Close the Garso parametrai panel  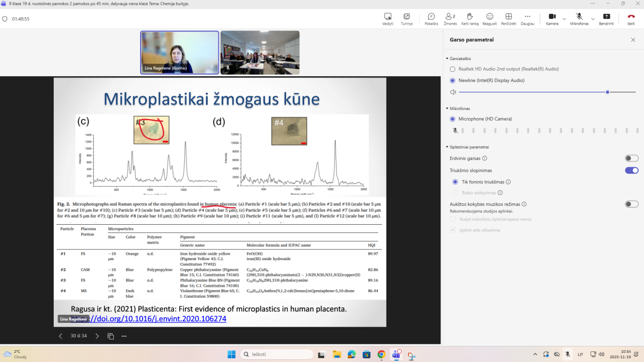633,40
